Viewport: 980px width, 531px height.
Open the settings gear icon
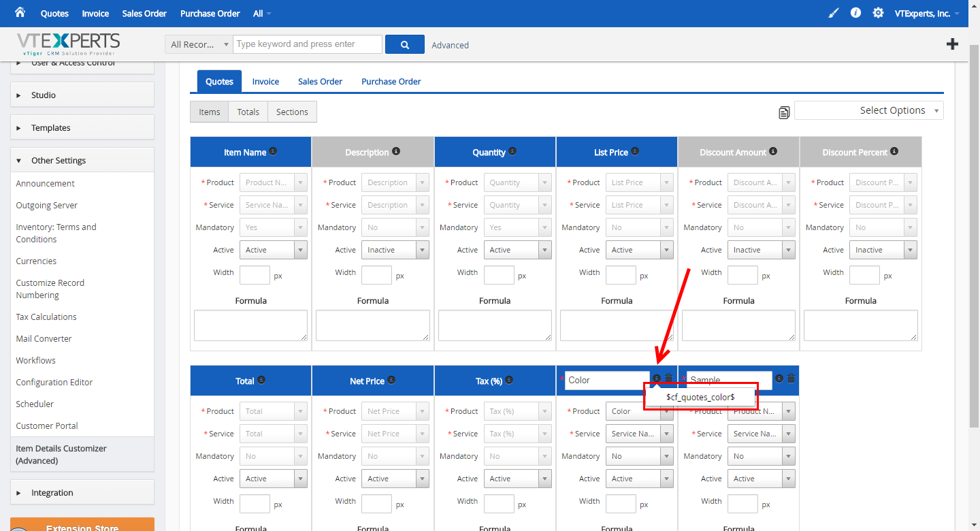pos(879,13)
